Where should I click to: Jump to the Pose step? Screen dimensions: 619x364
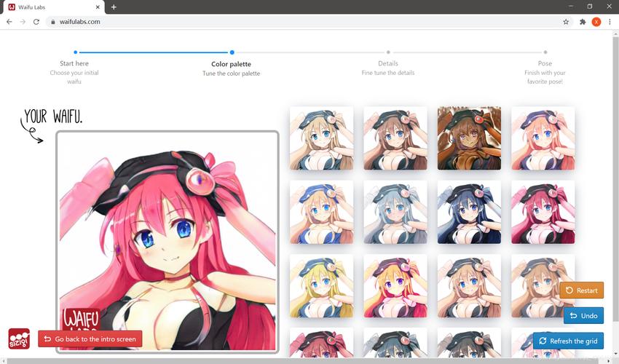[545, 72]
